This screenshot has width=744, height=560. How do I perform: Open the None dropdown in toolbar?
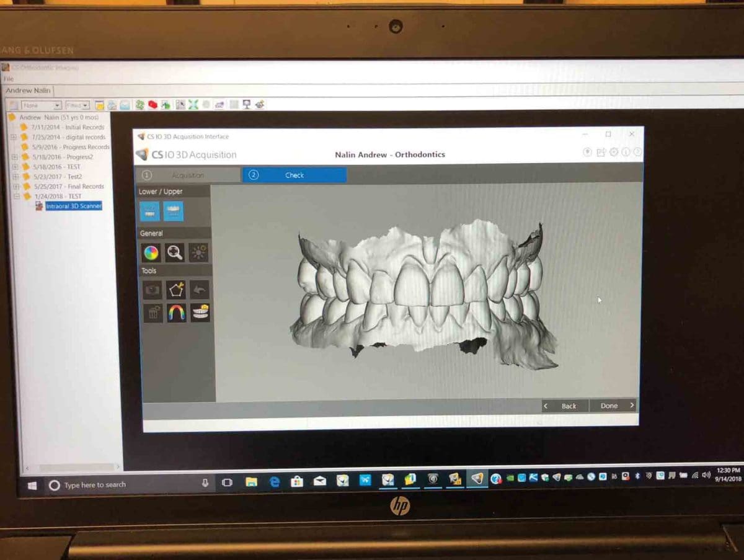pos(41,105)
